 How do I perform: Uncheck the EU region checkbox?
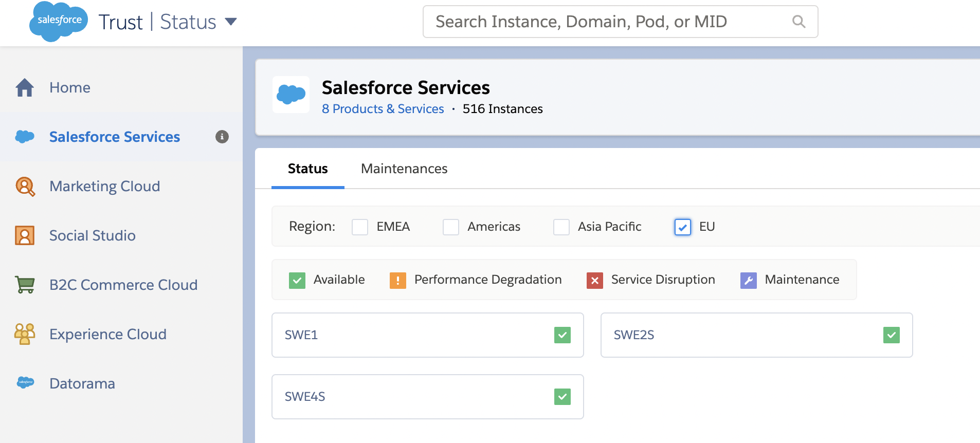(x=683, y=227)
